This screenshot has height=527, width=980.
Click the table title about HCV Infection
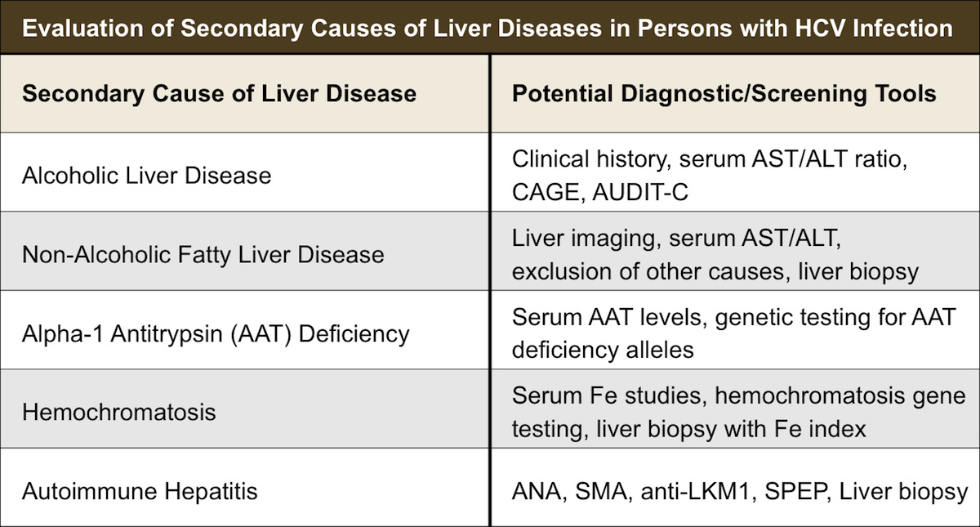(488, 28)
